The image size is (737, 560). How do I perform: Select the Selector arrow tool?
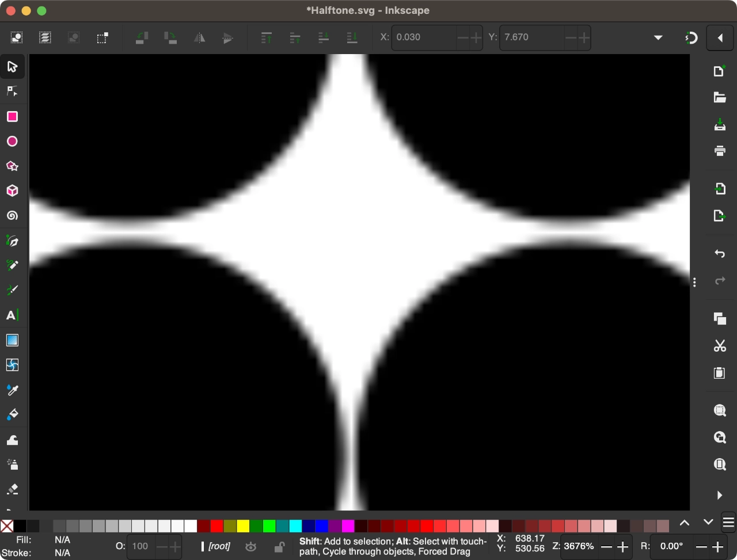12,67
